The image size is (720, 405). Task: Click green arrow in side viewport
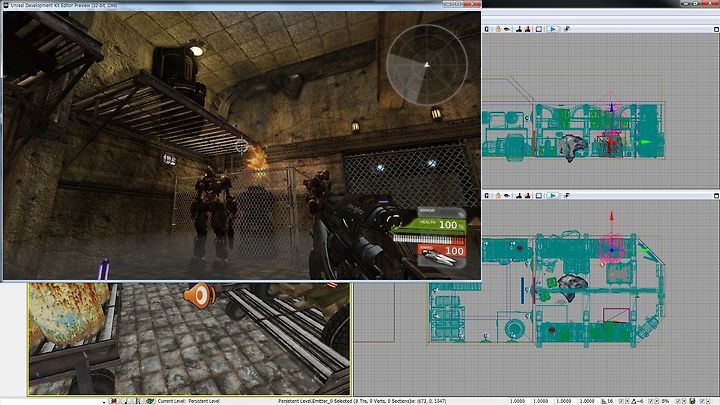click(646, 142)
